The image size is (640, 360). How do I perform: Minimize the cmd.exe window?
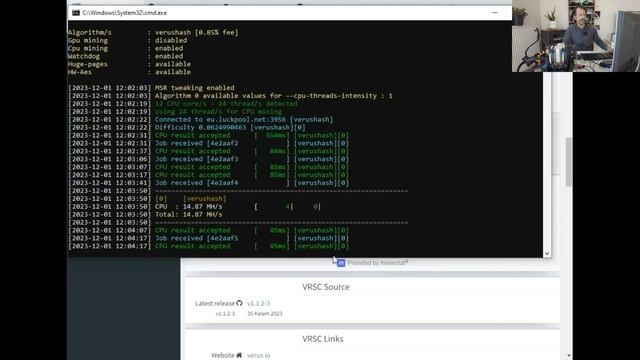coord(495,13)
